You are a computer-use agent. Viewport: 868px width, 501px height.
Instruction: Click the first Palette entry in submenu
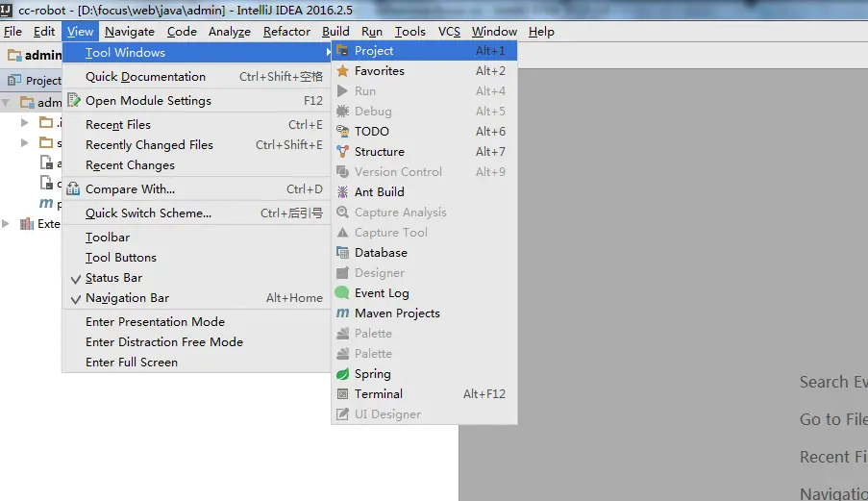[424, 334]
